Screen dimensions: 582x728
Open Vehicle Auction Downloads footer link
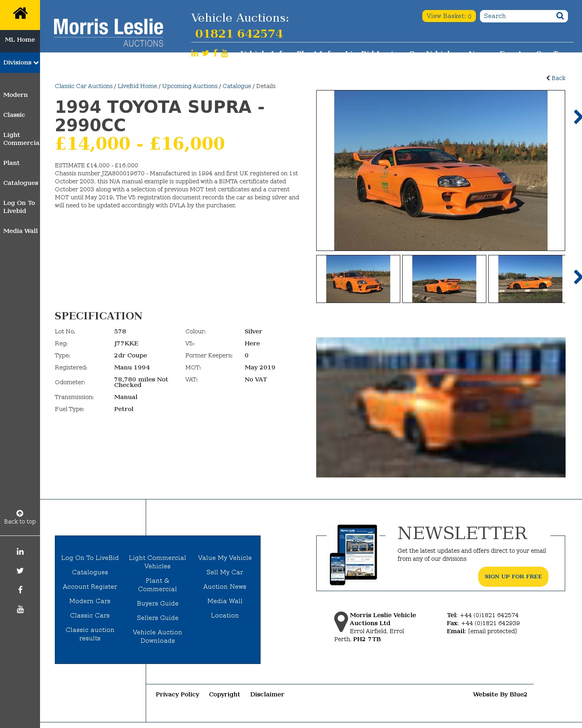click(x=158, y=636)
